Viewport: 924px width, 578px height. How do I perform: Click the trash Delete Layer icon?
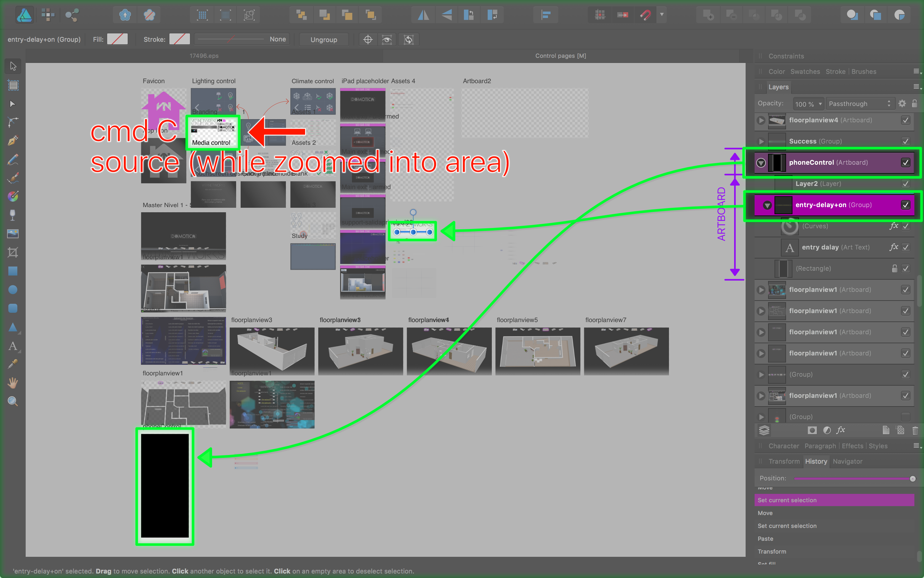click(915, 430)
